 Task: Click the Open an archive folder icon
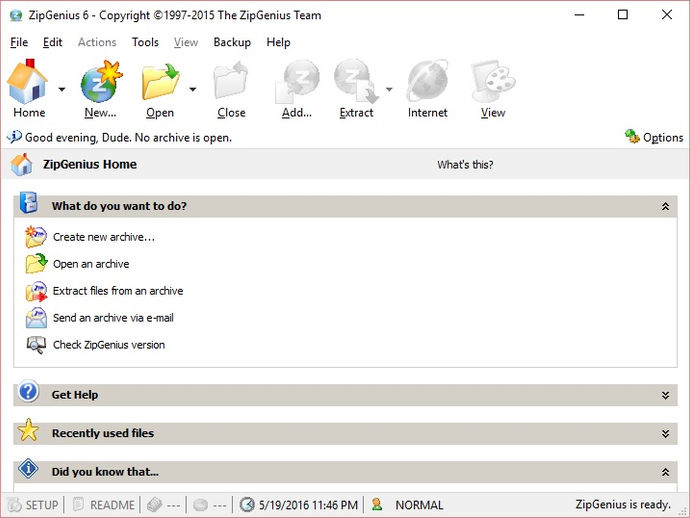click(x=36, y=264)
